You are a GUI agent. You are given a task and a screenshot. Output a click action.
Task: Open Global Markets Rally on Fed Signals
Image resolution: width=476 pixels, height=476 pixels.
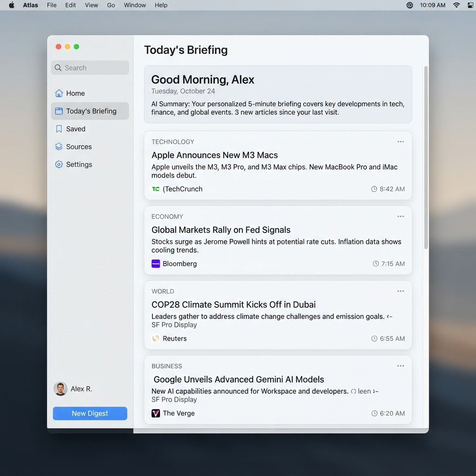pos(221,230)
